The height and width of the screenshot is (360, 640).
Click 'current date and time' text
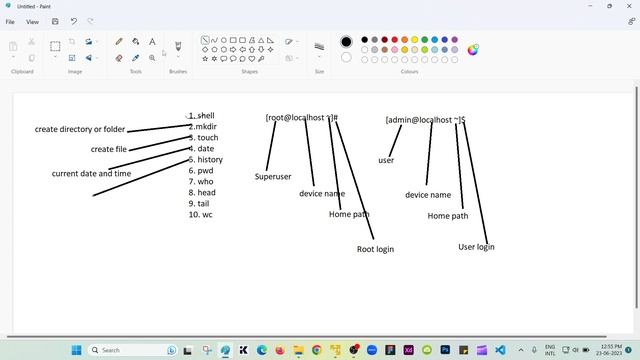(91, 173)
